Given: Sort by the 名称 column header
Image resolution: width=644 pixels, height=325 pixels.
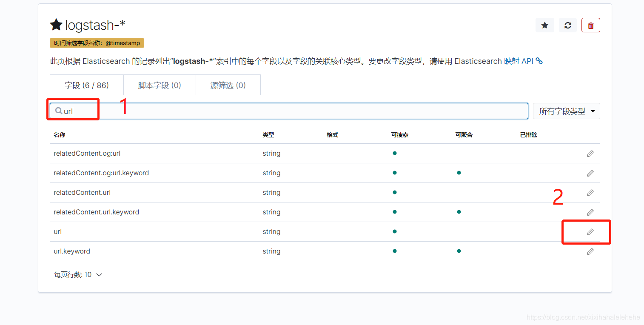Looking at the screenshot, I should coord(60,135).
